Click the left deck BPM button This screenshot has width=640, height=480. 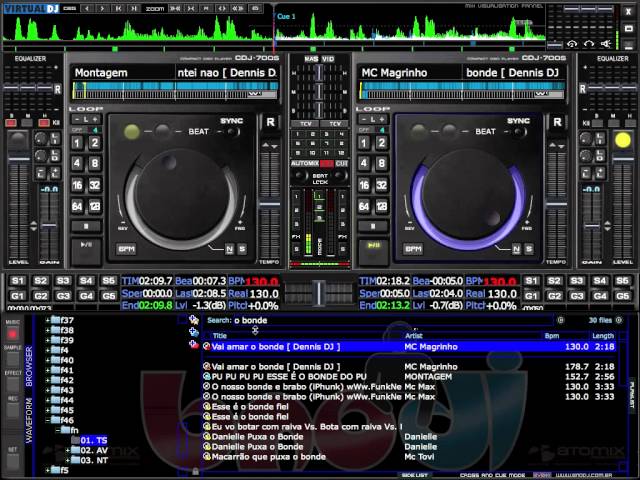point(126,249)
